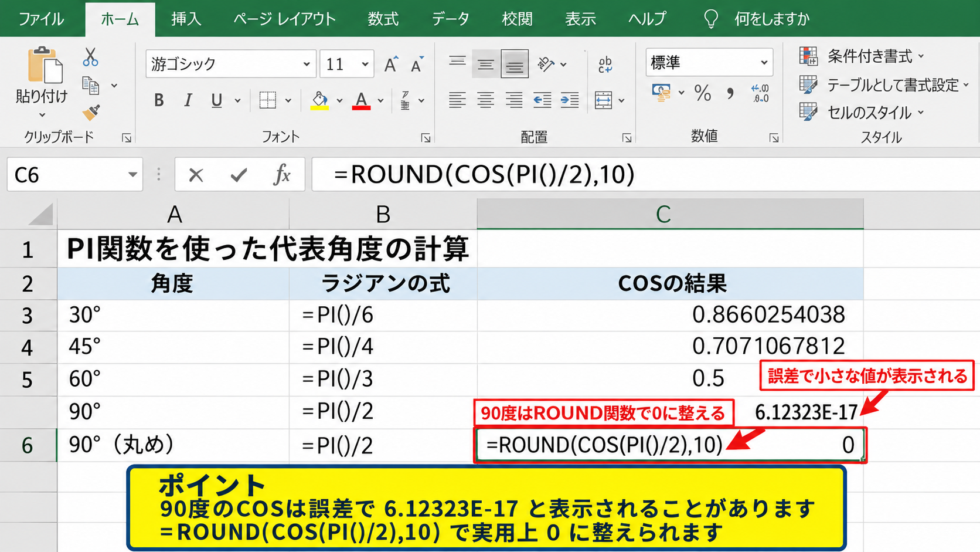Click the cut scissors icon
This screenshot has width=980, height=552.
[x=90, y=57]
